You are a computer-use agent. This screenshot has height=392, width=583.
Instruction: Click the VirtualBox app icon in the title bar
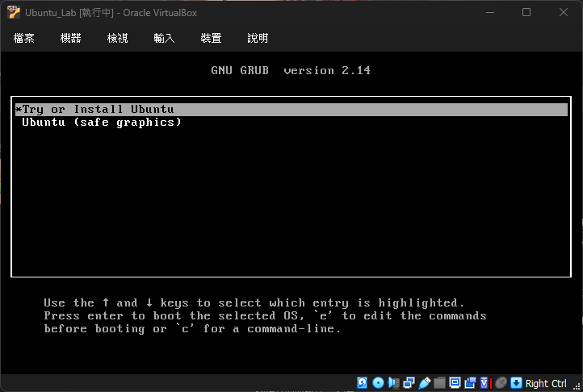pyautogui.click(x=14, y=12)
